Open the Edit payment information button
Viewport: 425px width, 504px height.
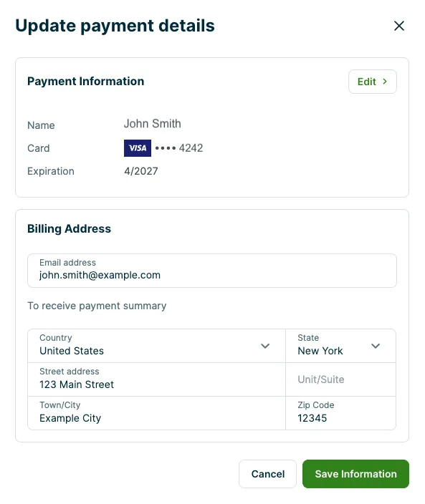click(373, 82)
